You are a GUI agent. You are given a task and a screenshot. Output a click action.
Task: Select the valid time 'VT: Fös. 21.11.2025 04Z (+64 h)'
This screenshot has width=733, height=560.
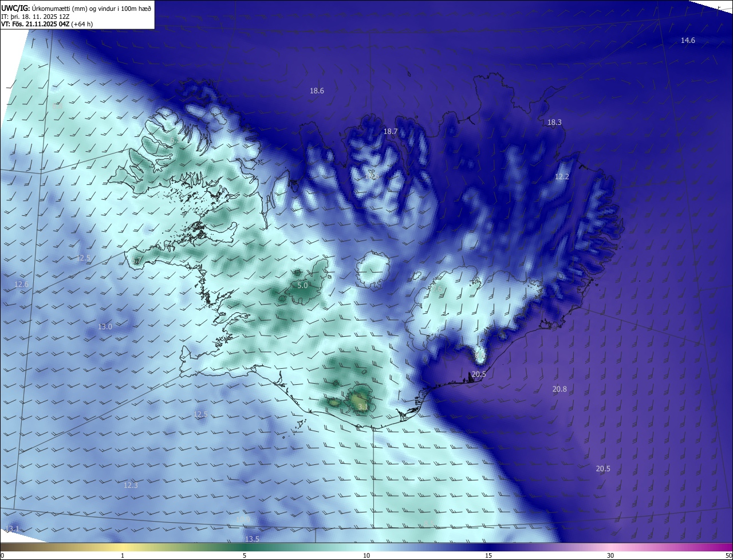pos(47,24)
